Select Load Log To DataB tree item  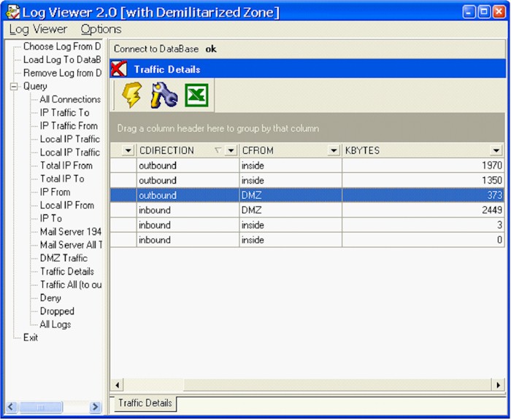tap(62, 60)
